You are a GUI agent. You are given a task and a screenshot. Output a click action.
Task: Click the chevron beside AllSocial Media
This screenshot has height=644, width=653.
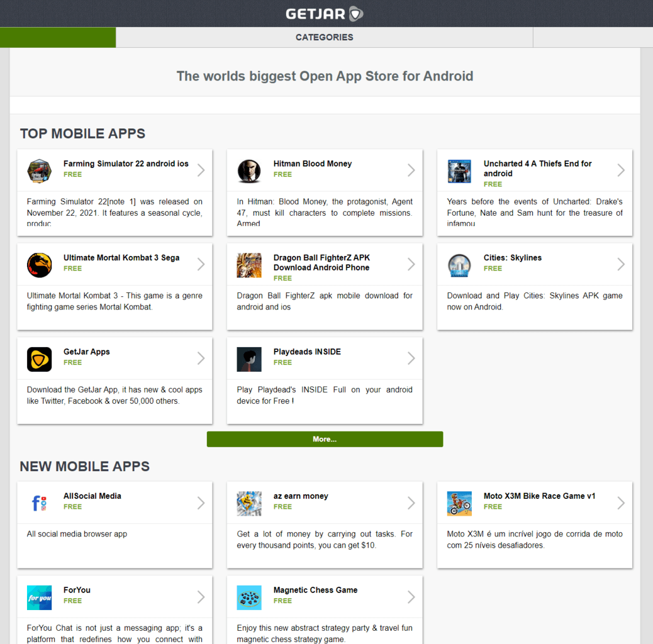201,502
